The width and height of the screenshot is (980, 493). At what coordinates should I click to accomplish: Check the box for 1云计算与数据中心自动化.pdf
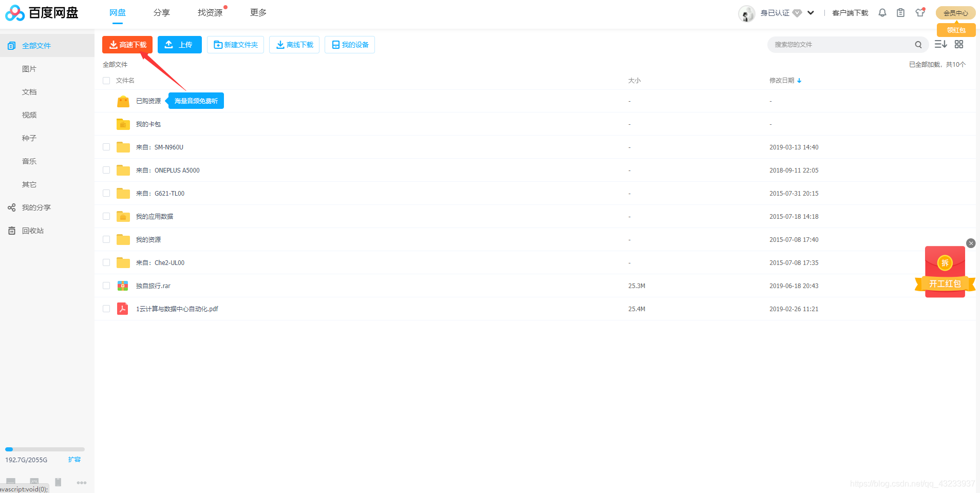pos(106,309)
